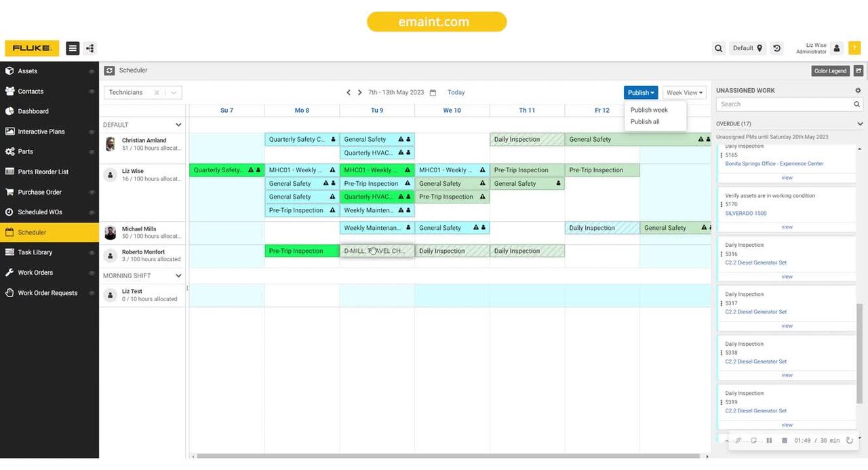The image size is (868, 470).
Task: Open Purchase Order in sidebar
Action: coord(50,192)
